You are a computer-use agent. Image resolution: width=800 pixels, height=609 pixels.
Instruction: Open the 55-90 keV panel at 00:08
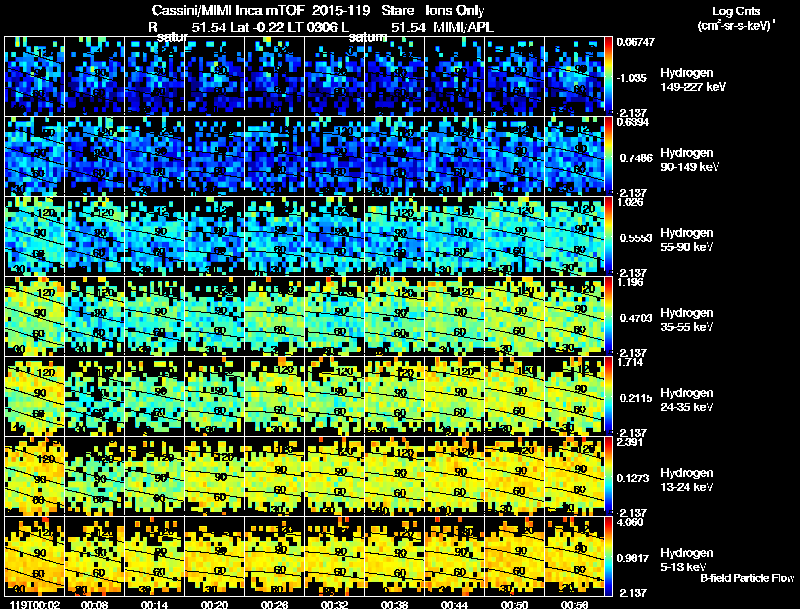coord(94,236)
